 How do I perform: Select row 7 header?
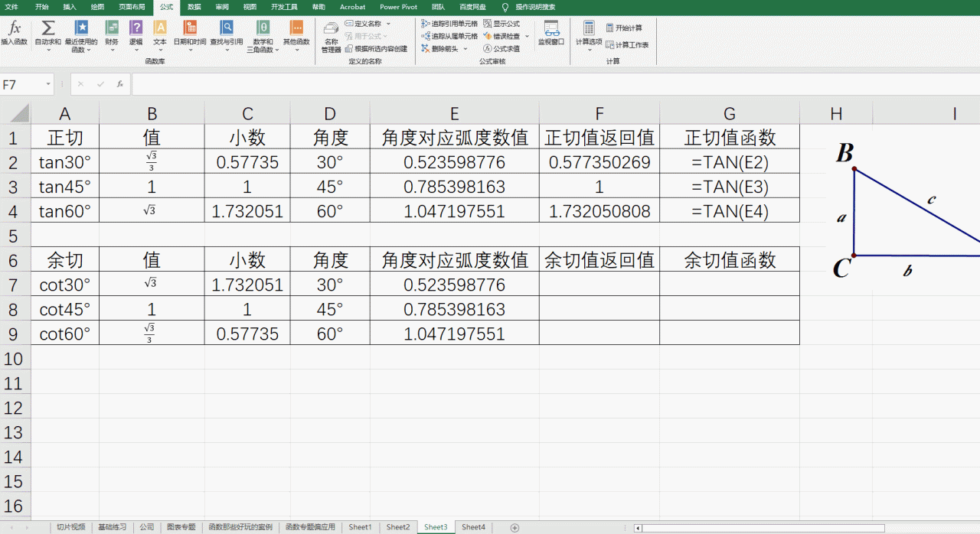(x=15, y=285)
